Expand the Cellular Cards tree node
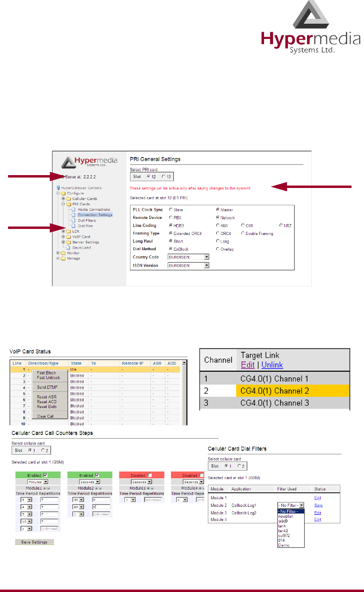364x592 pixels. coord(63,198)
